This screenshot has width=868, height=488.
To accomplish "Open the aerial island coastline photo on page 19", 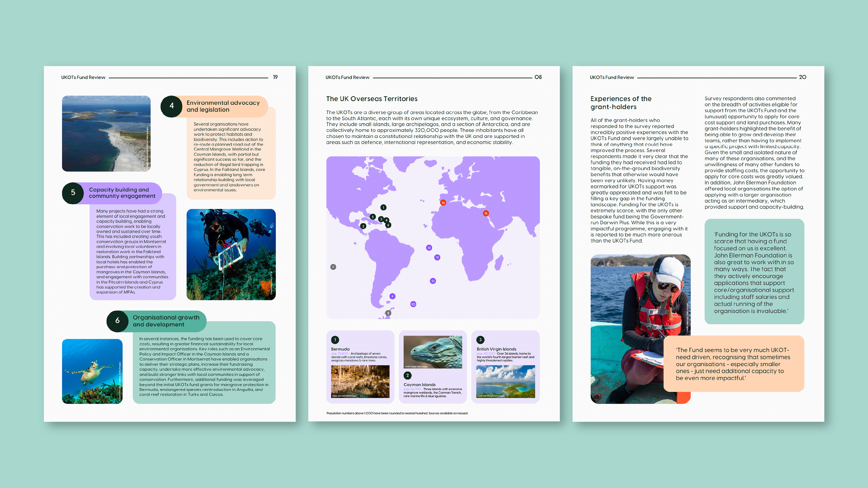I will [x=106, y=133].
